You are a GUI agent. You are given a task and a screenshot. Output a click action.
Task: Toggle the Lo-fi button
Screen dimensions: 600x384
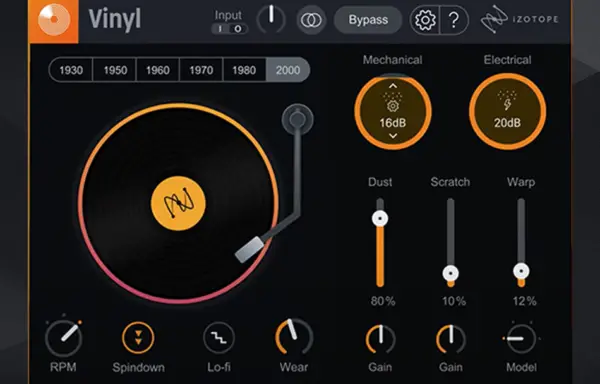click(219, 338)
